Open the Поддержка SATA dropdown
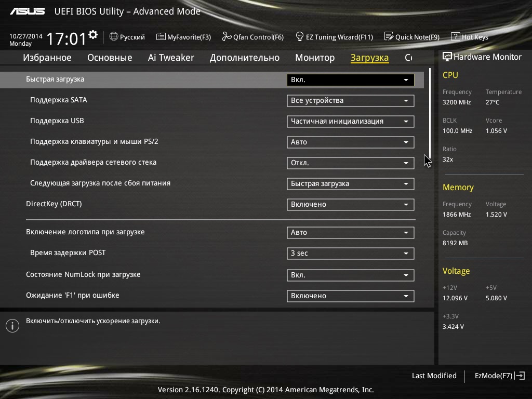The width and height of the screenshot is (532, 399). (351, 101)
